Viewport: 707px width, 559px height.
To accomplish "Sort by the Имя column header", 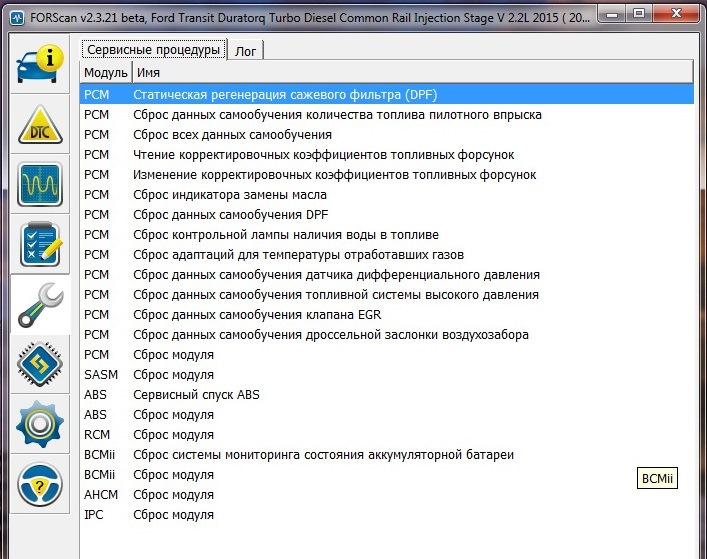I will [412, 73].
